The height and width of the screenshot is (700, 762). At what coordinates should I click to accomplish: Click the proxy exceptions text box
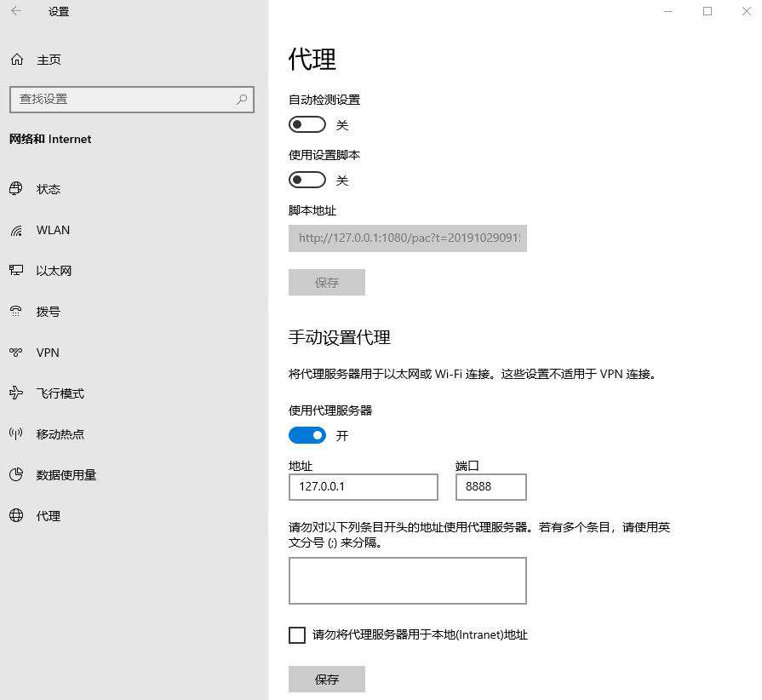[x=408, y=581]
